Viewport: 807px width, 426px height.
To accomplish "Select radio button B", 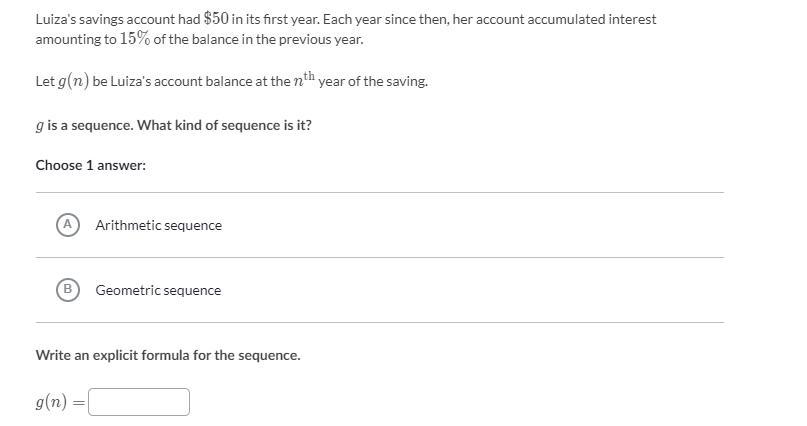I will click(x=67, y=290).
